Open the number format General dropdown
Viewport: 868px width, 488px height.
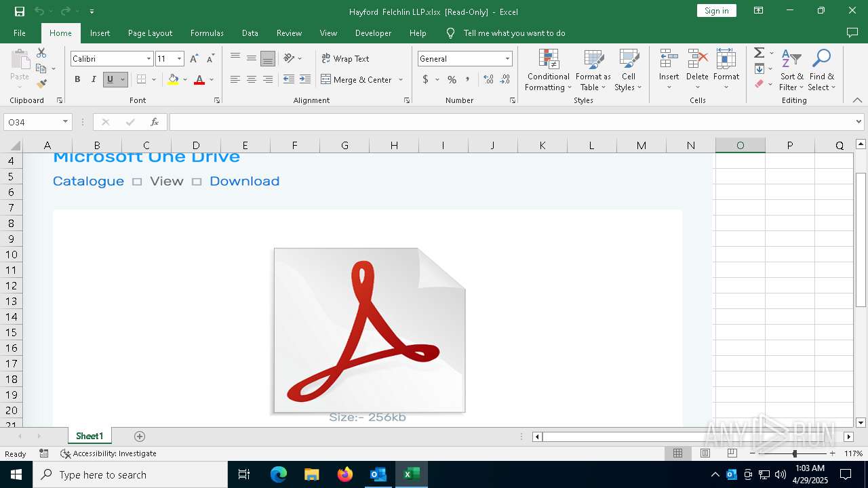tap(507, 59)
